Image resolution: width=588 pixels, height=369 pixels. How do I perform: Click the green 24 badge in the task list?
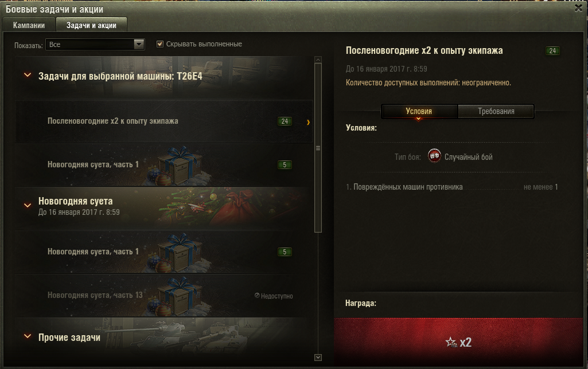(285, 121)
